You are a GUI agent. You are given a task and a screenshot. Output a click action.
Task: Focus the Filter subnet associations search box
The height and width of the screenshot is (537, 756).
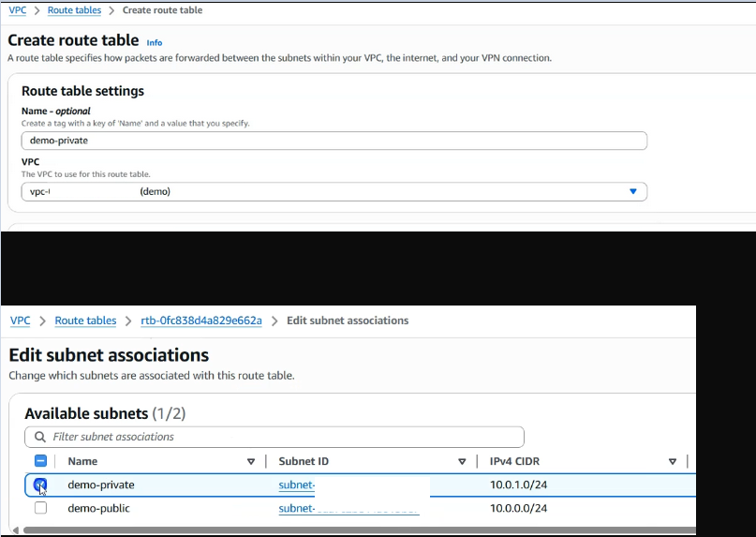pos(274,437)
